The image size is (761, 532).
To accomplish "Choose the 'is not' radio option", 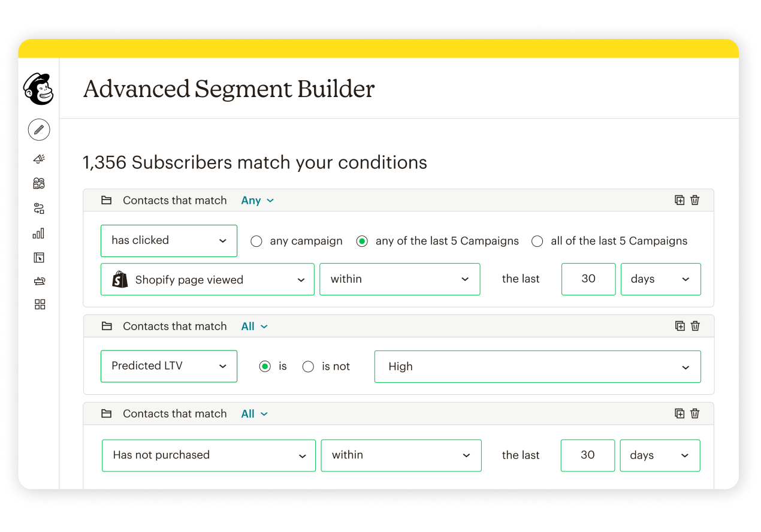I will click(308, 367).
